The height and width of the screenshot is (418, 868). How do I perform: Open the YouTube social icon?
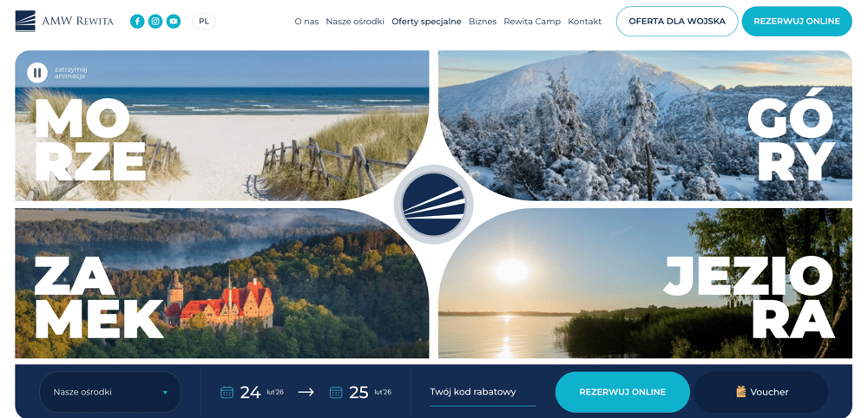pyautogui.click(x=174, y=22)
